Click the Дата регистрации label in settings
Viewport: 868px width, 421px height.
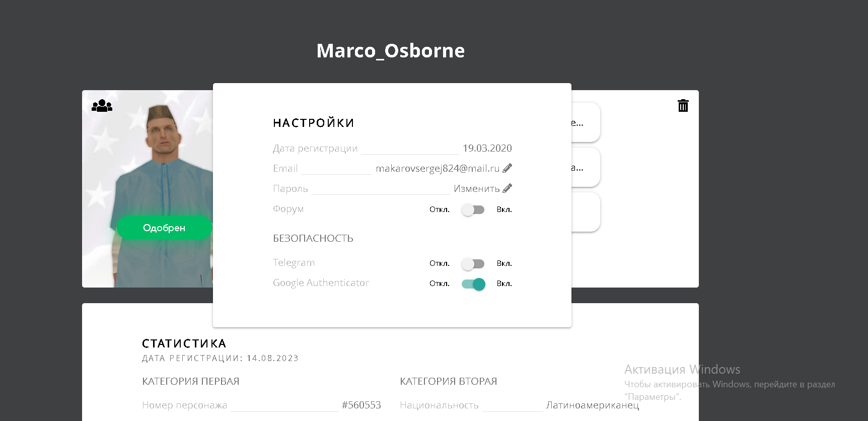click(315, 149)
